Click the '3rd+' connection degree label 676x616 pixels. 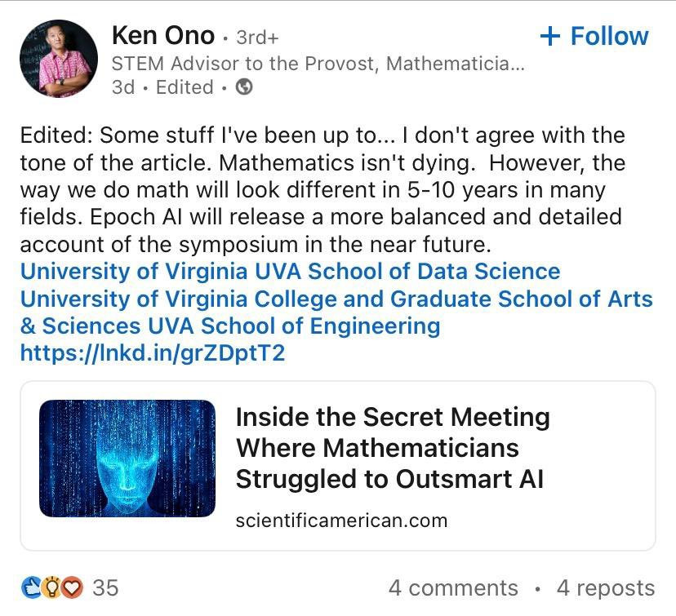tap(258, 37)
